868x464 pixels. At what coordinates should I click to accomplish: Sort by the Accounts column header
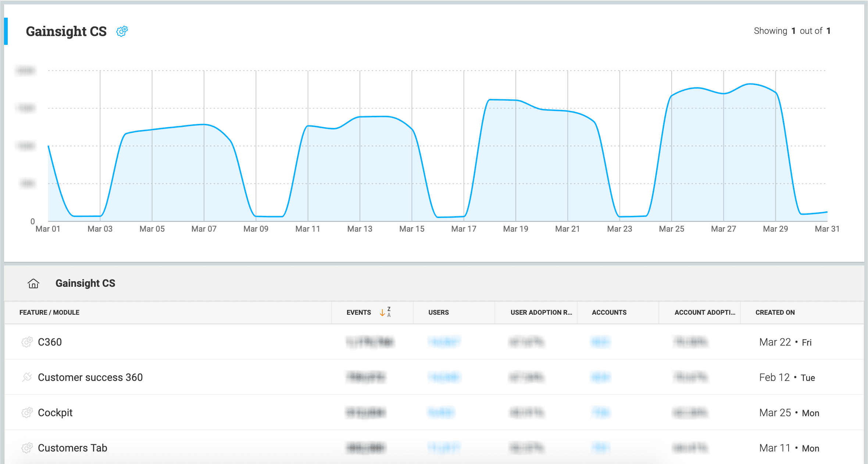click(x=609, y=313)
